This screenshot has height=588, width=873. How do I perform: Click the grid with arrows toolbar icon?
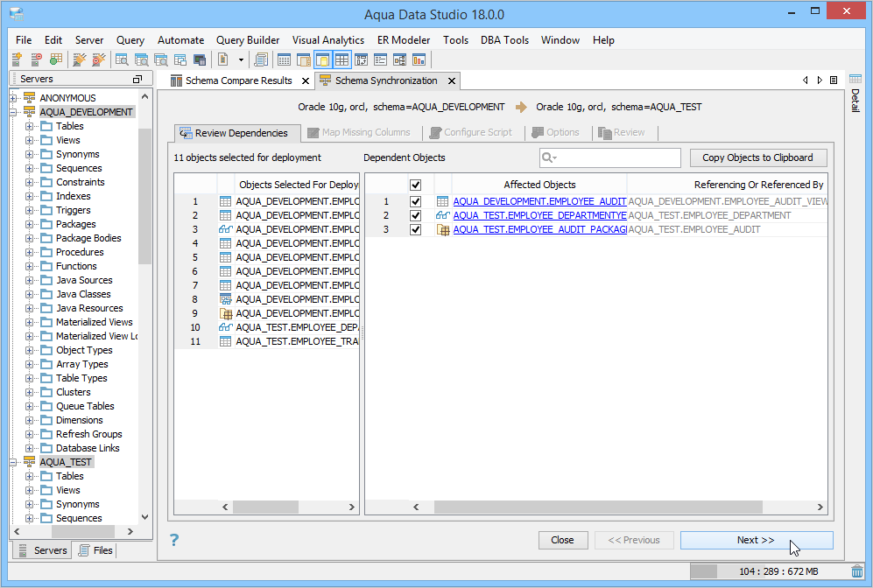[x=362, y=59]
